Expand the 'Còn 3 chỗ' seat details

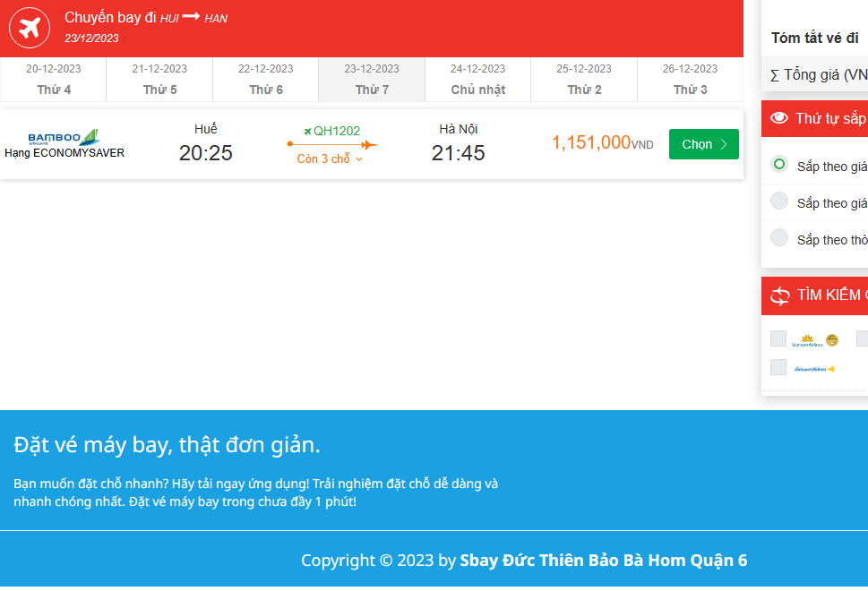[x=331, y=159]
